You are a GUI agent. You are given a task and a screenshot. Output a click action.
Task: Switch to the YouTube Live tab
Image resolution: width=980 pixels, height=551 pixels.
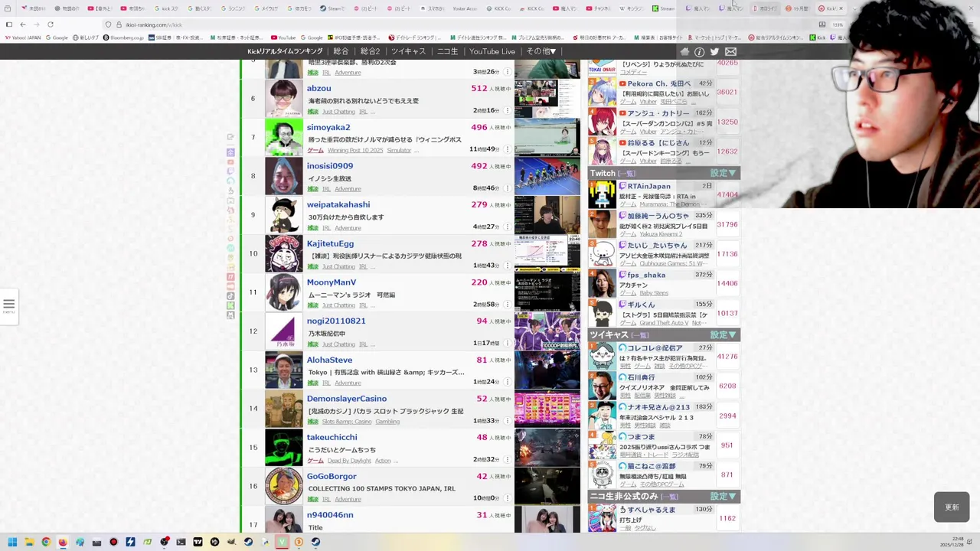click(492, 51)
